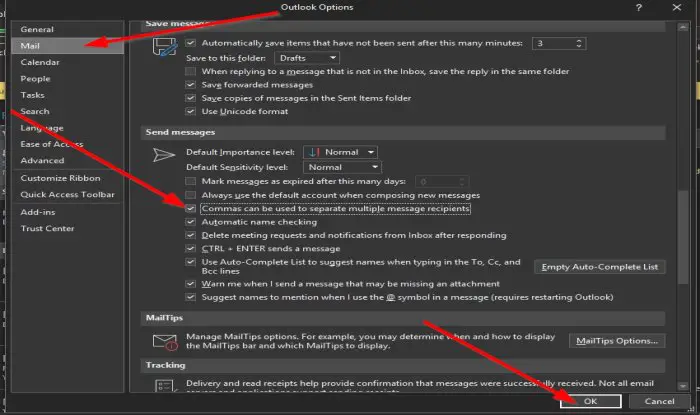Switch to the Calendar options category
This screenshot has width=700, height=415.
click(x=40, y=62)
